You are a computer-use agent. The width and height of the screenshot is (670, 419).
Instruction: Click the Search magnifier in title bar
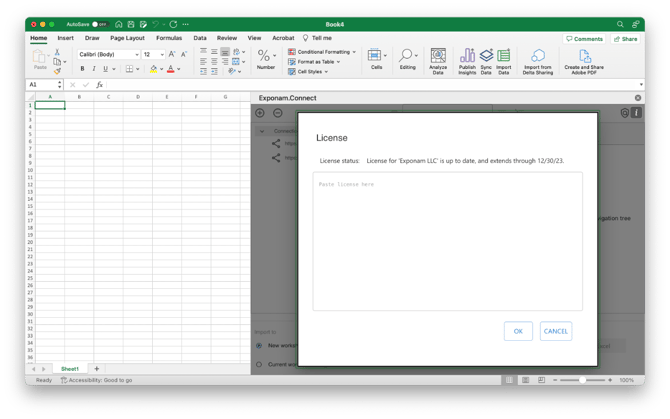coord(620,24)
